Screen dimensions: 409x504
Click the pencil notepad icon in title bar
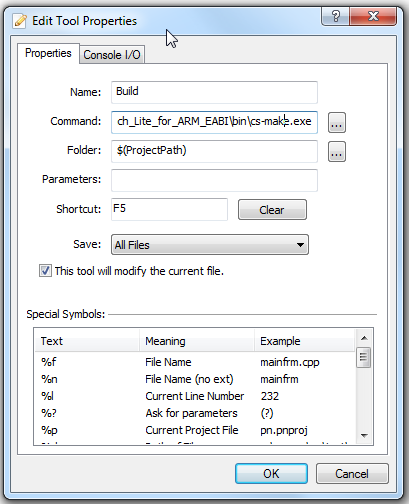(20, 21)
